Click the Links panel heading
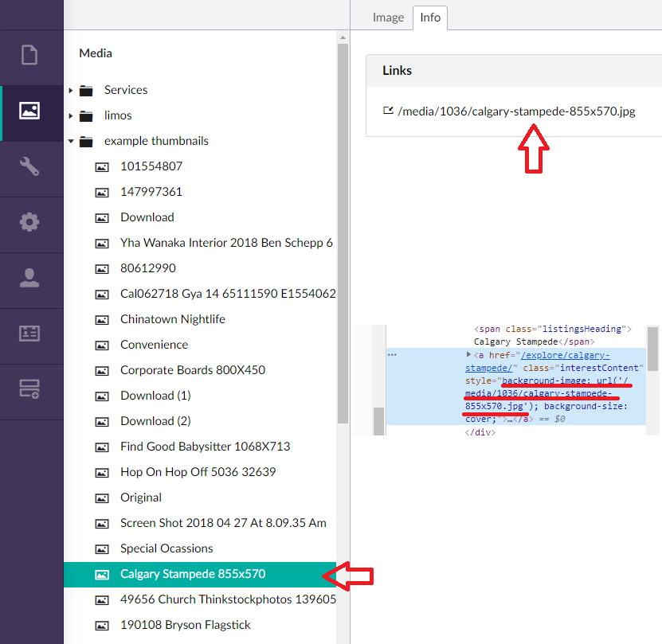 (397, 71)
